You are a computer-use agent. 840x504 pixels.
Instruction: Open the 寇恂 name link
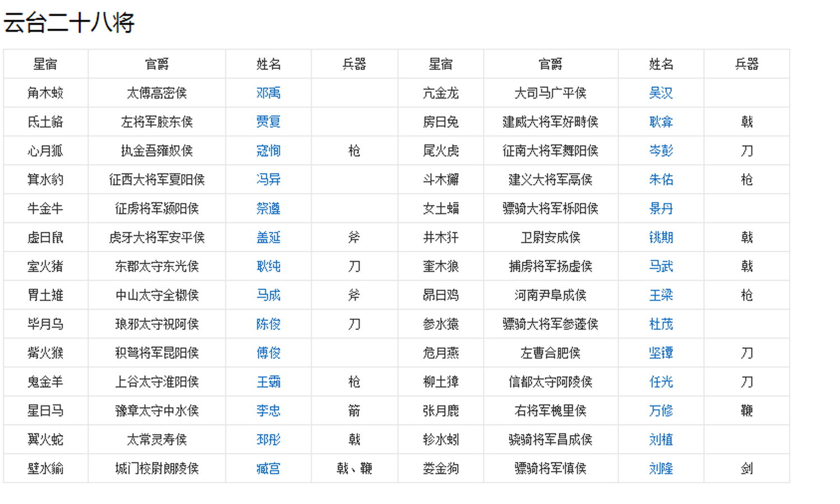268,151
